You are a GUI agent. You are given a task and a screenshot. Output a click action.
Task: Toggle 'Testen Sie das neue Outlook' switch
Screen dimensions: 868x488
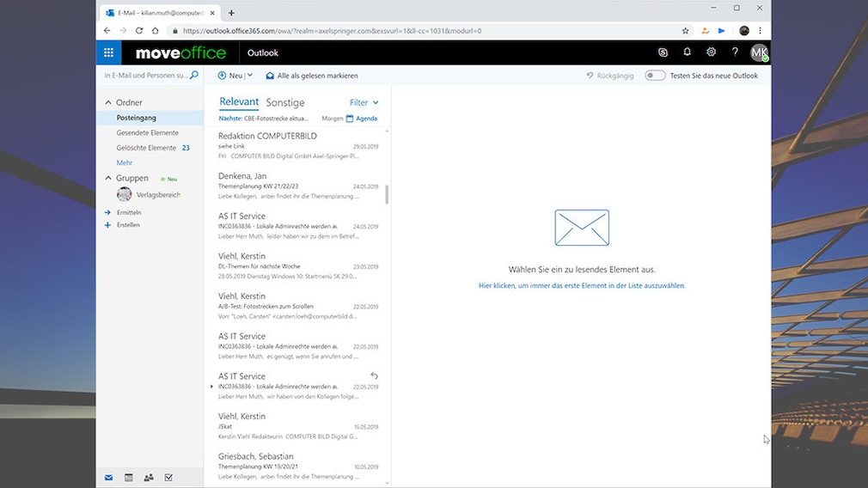(x=655, y=76)
